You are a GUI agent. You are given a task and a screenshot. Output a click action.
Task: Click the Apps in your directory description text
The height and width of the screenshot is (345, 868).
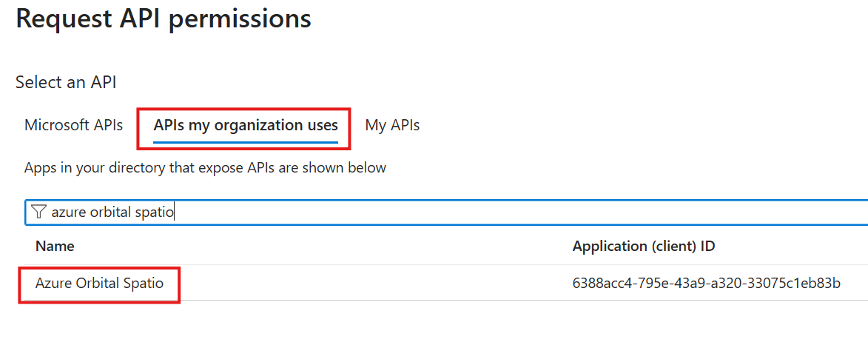point(205,167)
